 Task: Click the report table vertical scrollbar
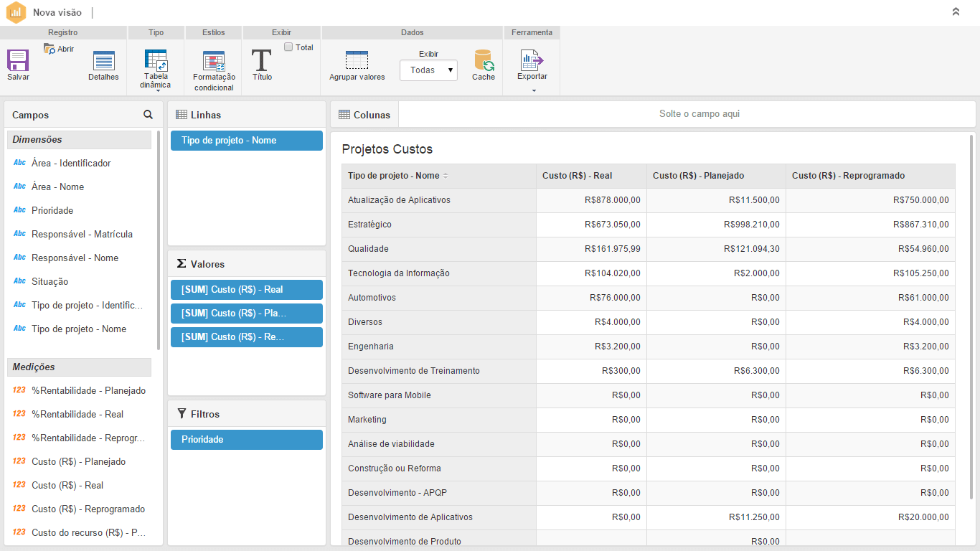tap(972, 316)
